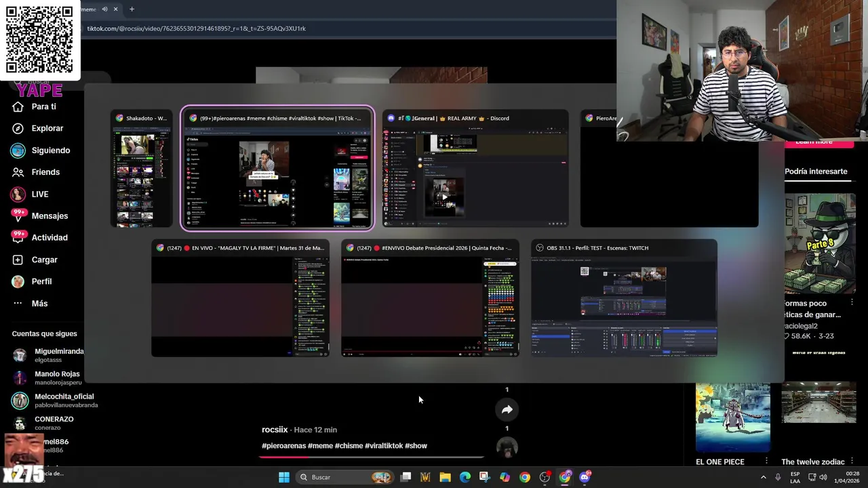Click the #pieroarenas hashtag
This screenshot has width=868, height=488.
[283, 446]
